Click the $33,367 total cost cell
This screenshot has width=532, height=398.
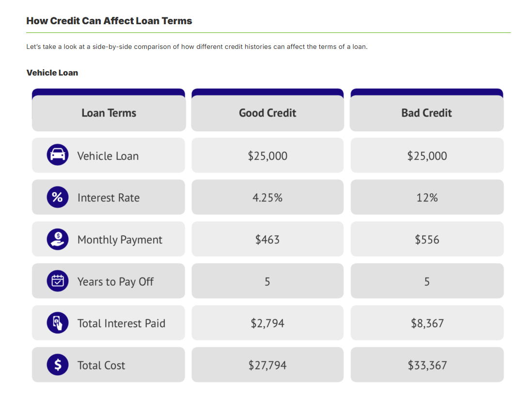coord(426,365)
